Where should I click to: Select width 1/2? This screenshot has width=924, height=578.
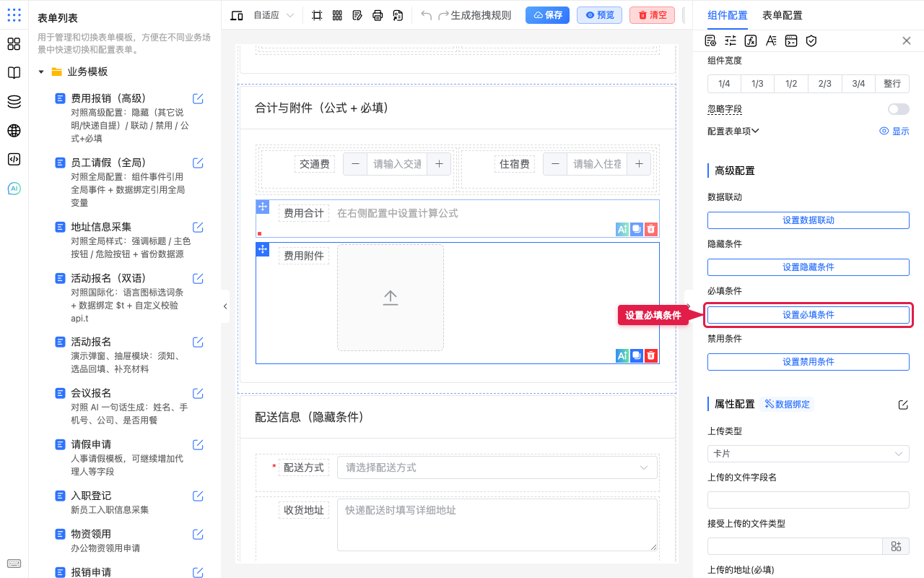pyautogui.click(x=791, y=84)
